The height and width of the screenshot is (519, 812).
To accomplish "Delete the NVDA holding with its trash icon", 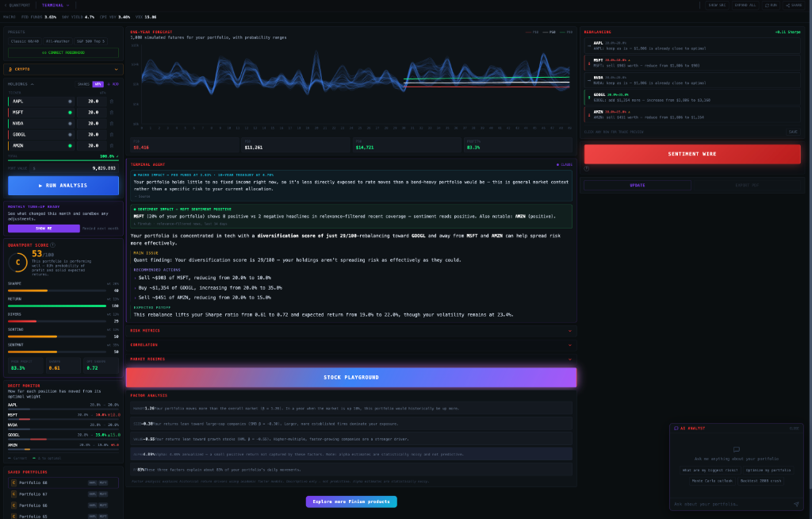I will (x=111, y=123).
